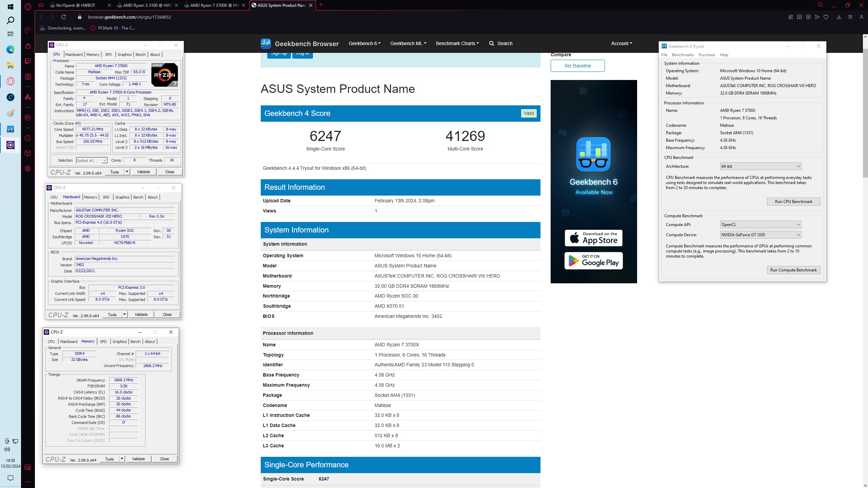This screenshot has height=488, width=868.
Task: Go back to the previous page
Action: coord(41,17)
